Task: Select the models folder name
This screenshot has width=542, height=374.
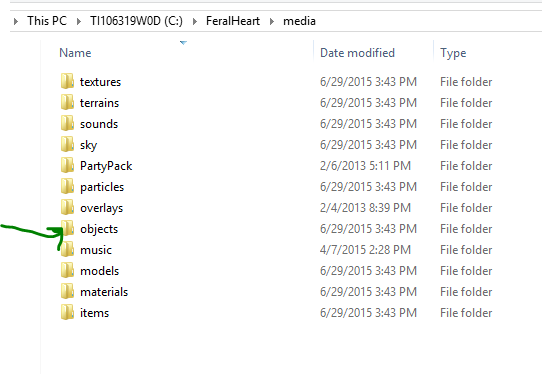Action: coord(100,271)
